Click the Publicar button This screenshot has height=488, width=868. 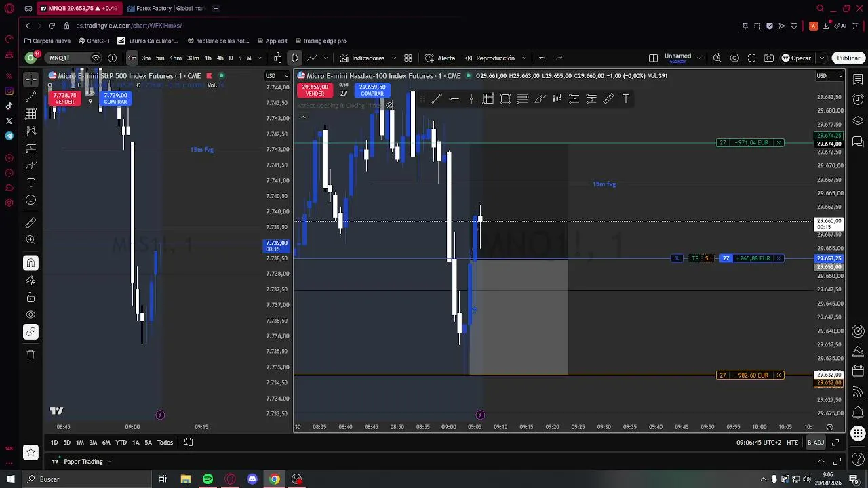[x=848, y=58]
